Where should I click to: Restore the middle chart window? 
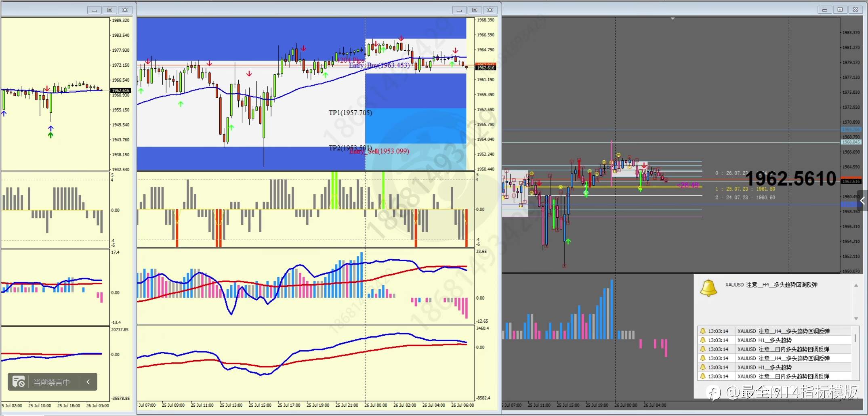tap(475, 10)
